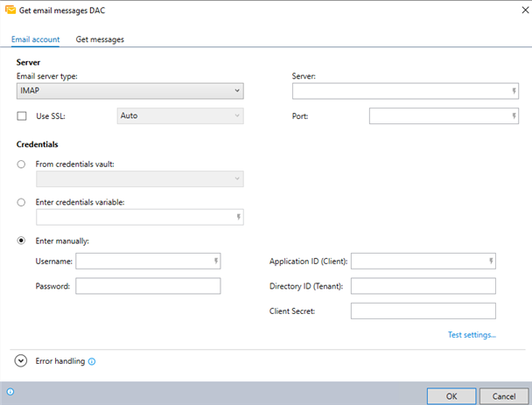The image size is (532, 405).
Task: Select the Email account tab
Action: [35, 39]
